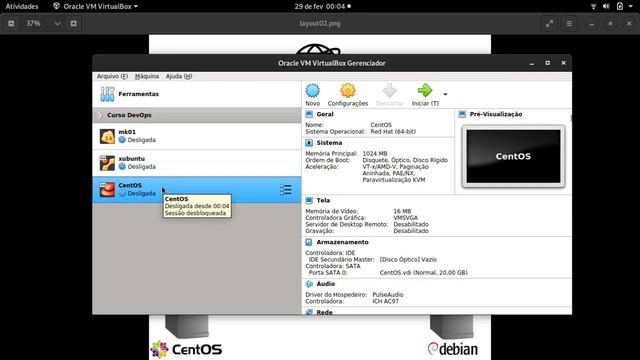
Task: Open Configurações gear icon in toolbar
Action: [x=348, y=90]
